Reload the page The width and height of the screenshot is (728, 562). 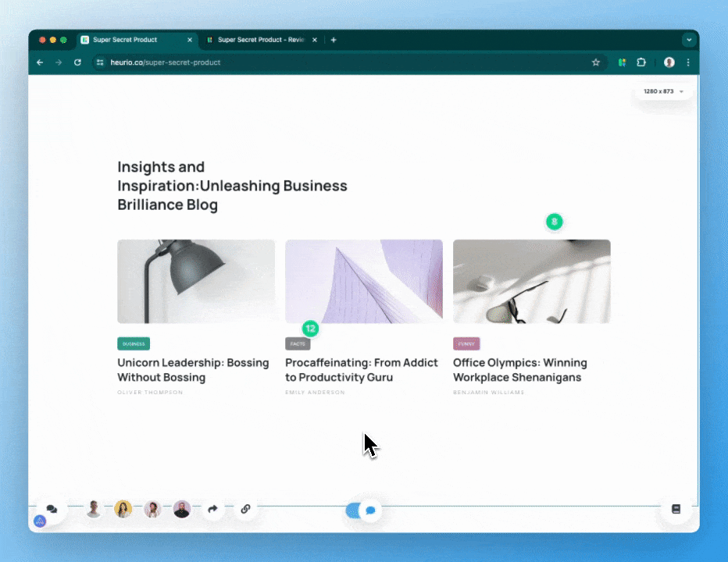click(77, 62)
